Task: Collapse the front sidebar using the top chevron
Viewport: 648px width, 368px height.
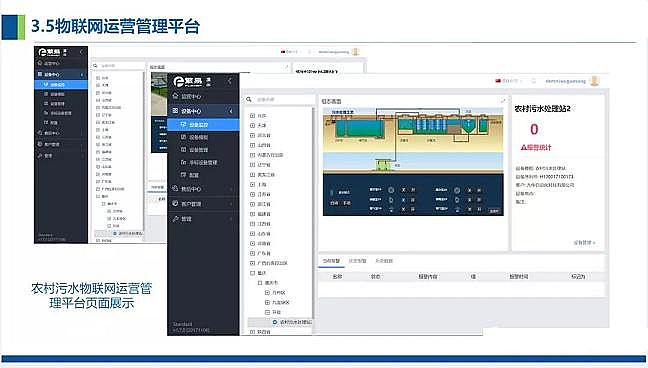Action: 230,81
